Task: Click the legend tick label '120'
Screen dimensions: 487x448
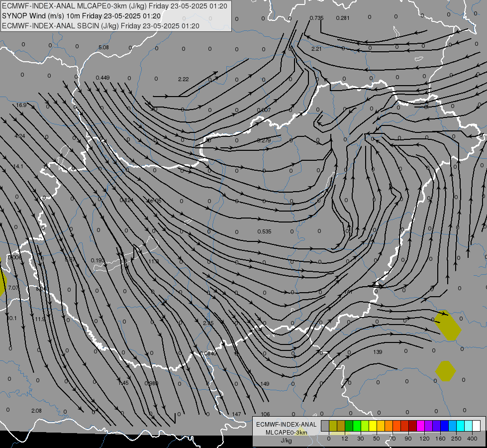Action: 424,439
